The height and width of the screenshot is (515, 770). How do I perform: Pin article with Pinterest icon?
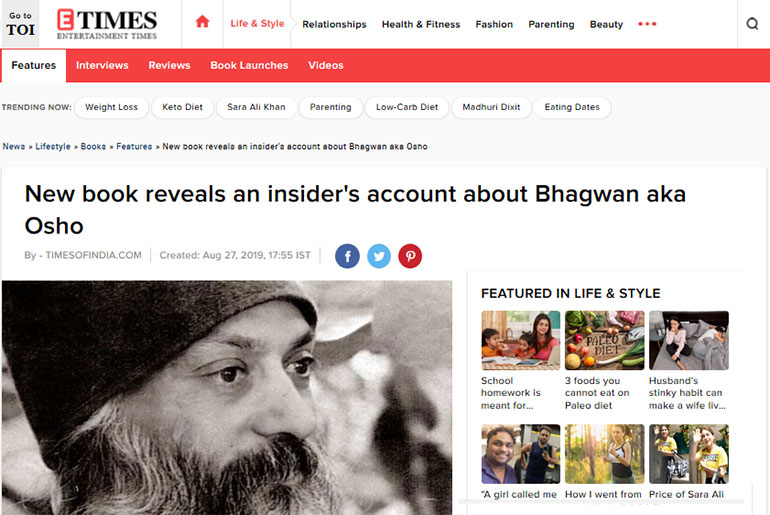point(410,256)
